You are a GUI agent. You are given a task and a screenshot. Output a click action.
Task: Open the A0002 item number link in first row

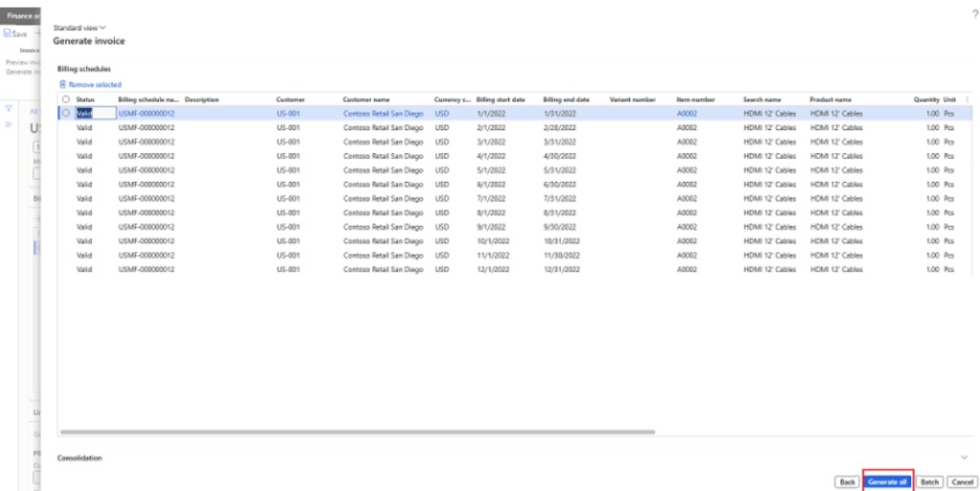click(x=686, y=113)
